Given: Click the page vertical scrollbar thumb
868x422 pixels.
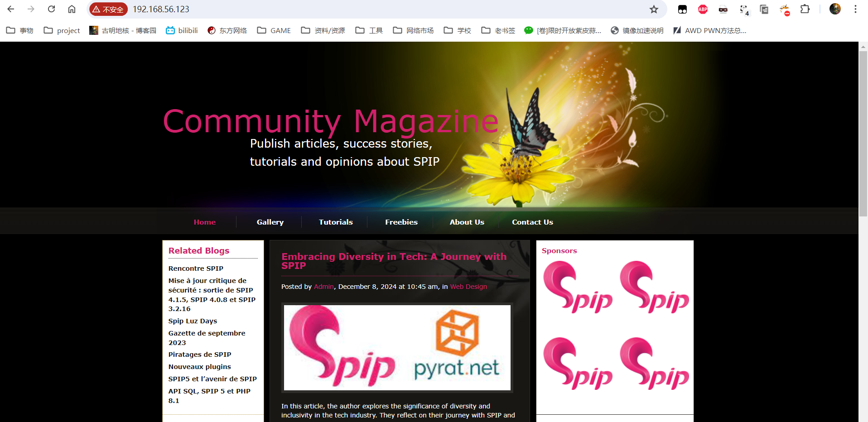Looking at the screenshot, I should (x=863, y=134).
